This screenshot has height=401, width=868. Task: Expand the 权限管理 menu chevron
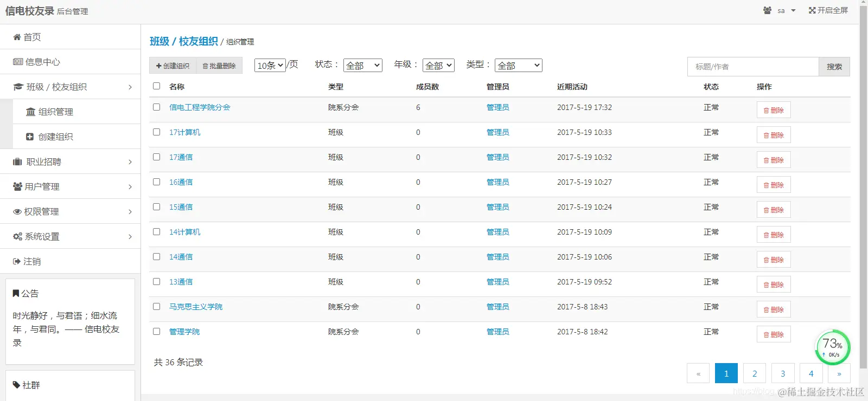pos(130,211)
